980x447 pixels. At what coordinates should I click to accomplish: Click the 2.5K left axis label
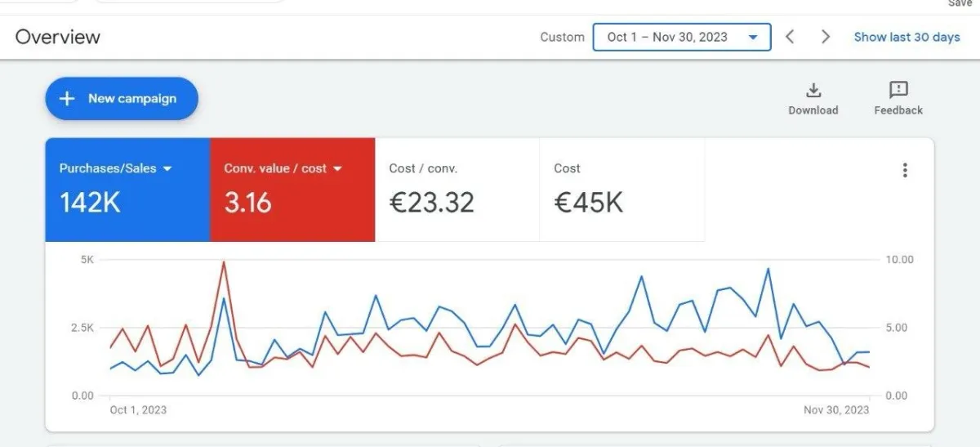point(82,328)
